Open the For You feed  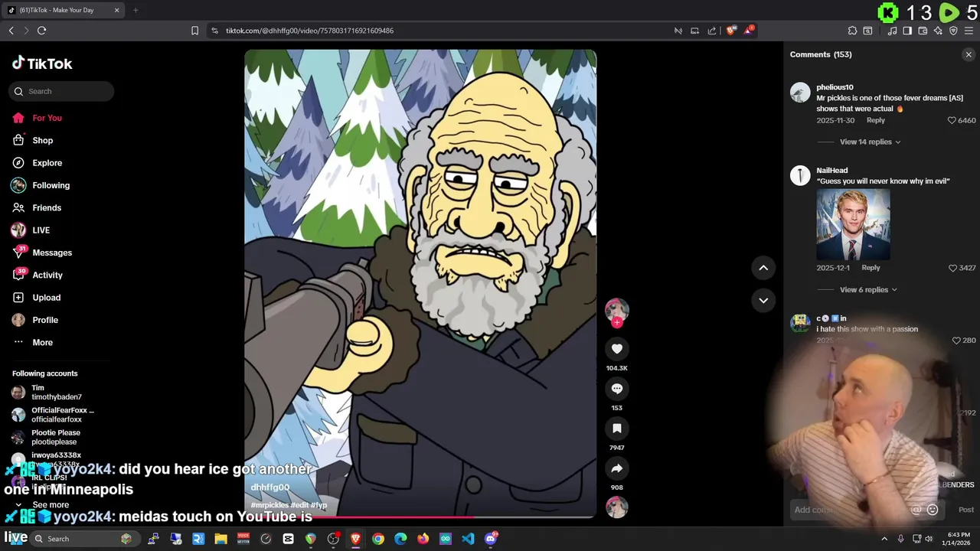click(47, 118)
